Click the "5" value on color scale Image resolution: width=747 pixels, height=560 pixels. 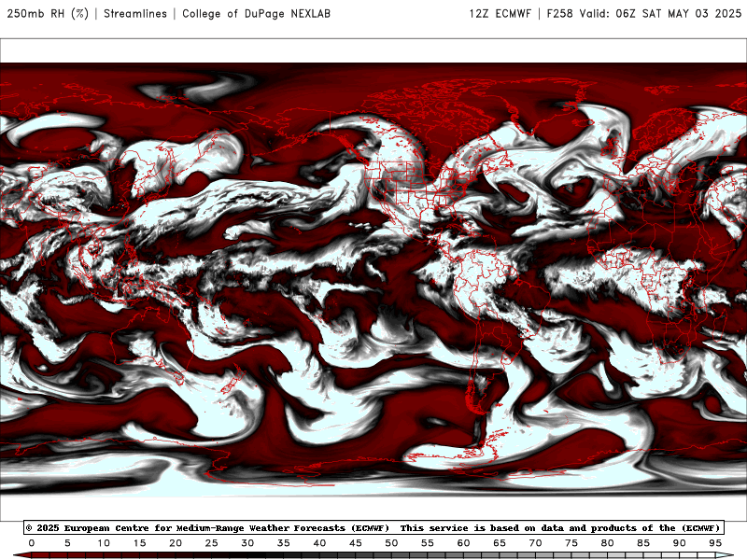coord(67,543)
